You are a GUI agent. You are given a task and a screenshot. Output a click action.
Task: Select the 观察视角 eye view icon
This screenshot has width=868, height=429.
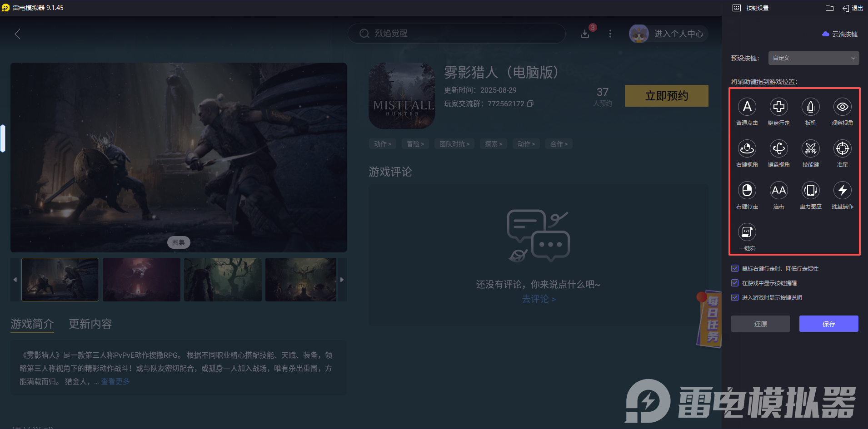click(x=842, y=107)
